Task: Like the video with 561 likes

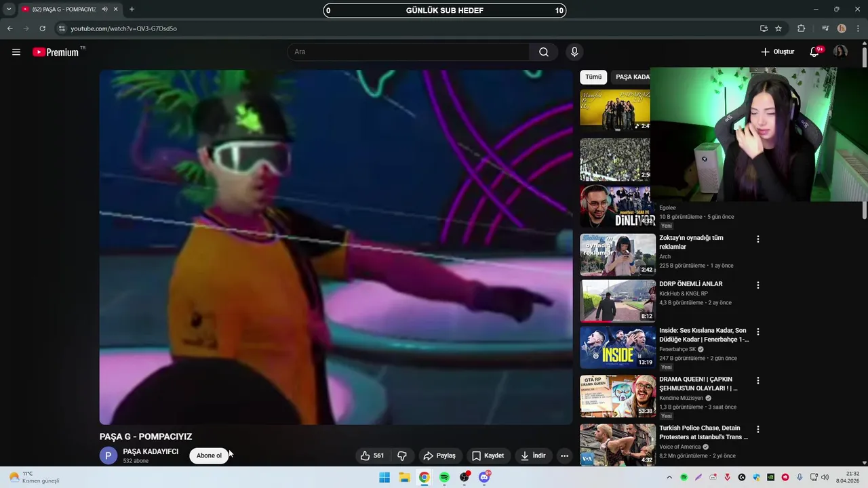Action: pos(372,455)
